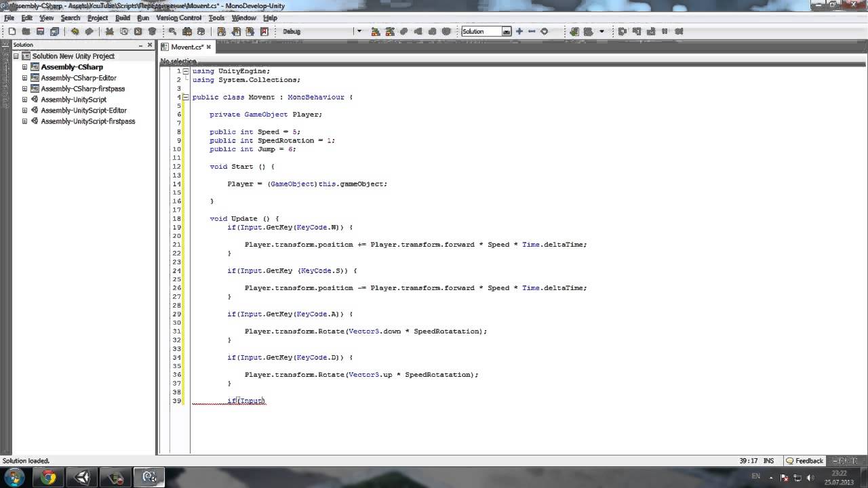Open the View menu

(x=47, y=18)
